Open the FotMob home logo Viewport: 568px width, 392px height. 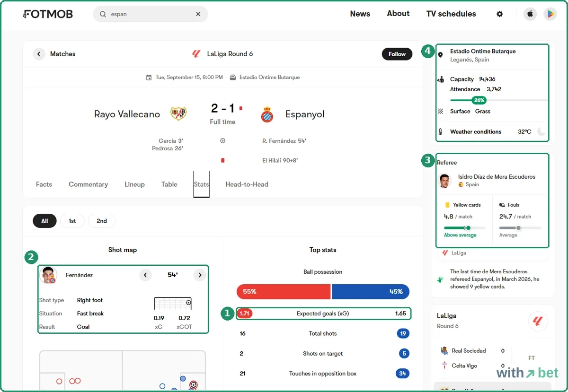point(48,14)
